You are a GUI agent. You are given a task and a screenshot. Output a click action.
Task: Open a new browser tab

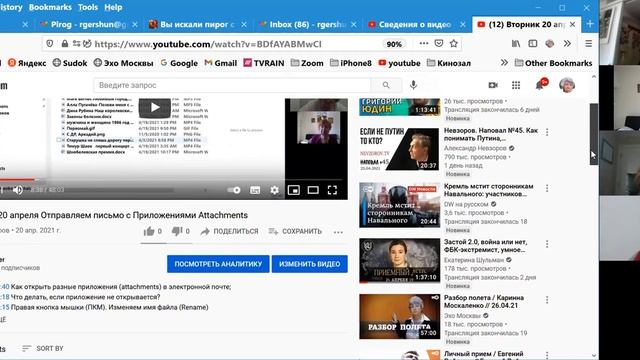[x=590, y=24]
